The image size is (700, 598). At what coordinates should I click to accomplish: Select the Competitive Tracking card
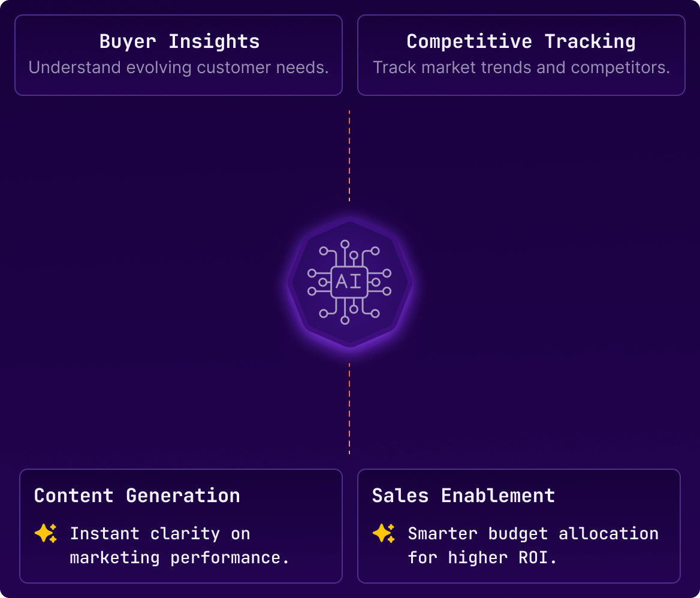[521, 55]
